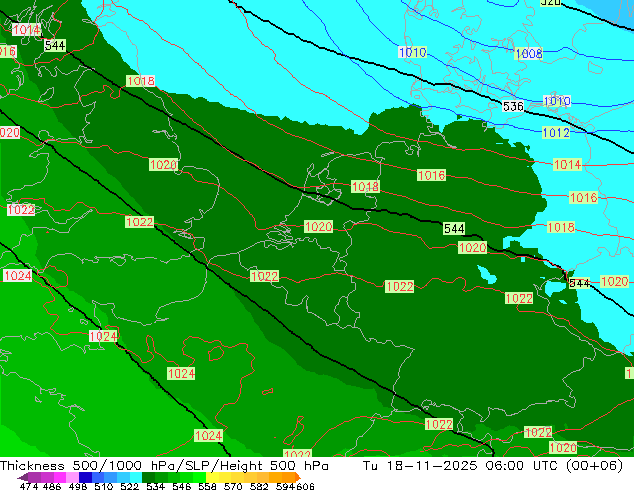Click the 1018 label right of the Dutch coast
Viewport: 634px width, 490px height.
pos(365,186)
